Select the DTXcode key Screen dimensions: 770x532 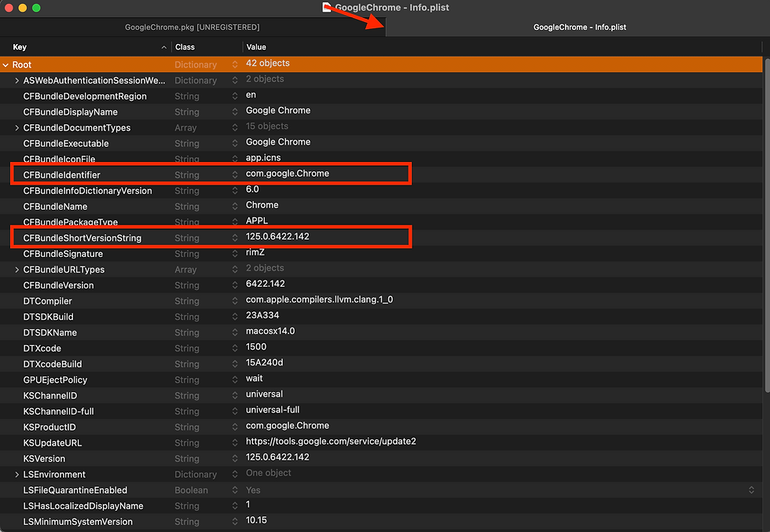pos(42,348)
